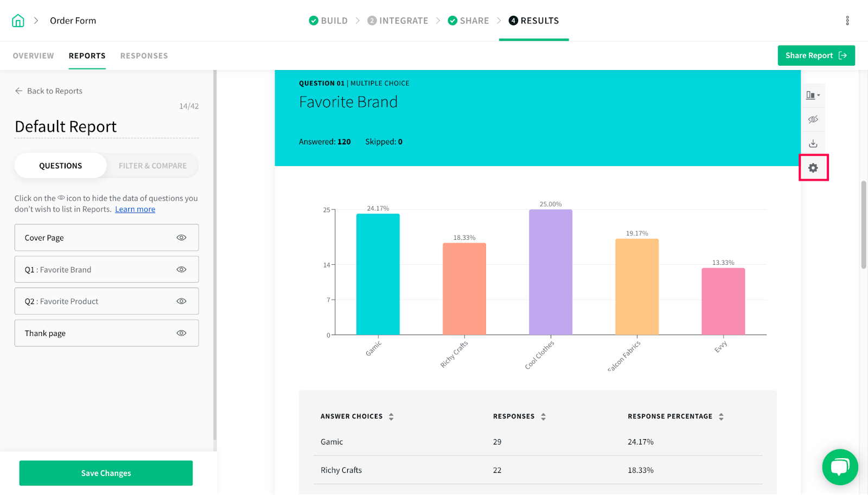The image size is (868, 495).
Task: Select the Thank page list item
Action: point(107,333)
